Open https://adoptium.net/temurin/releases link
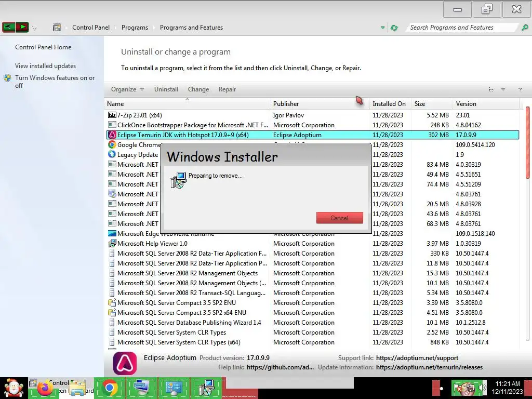Viewport: 532px width, 399px height. click(429, 367)
